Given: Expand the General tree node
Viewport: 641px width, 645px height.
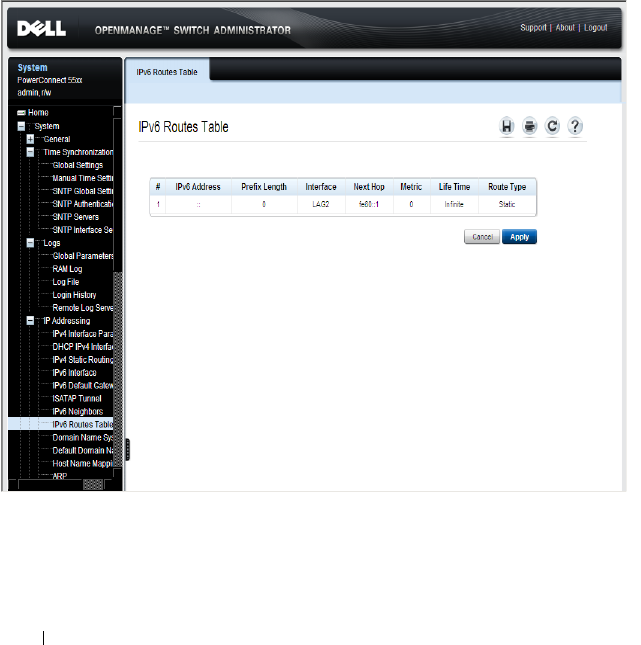Looking at the screenshot, I should (30, 139).
